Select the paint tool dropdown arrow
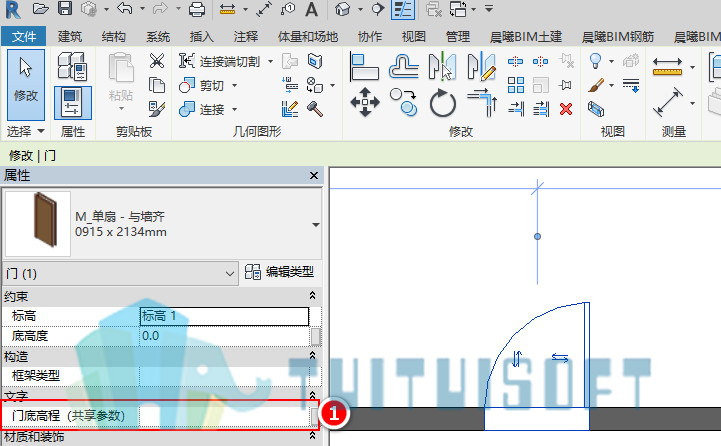Screen dimensions: 721x446 click(611, 86)
